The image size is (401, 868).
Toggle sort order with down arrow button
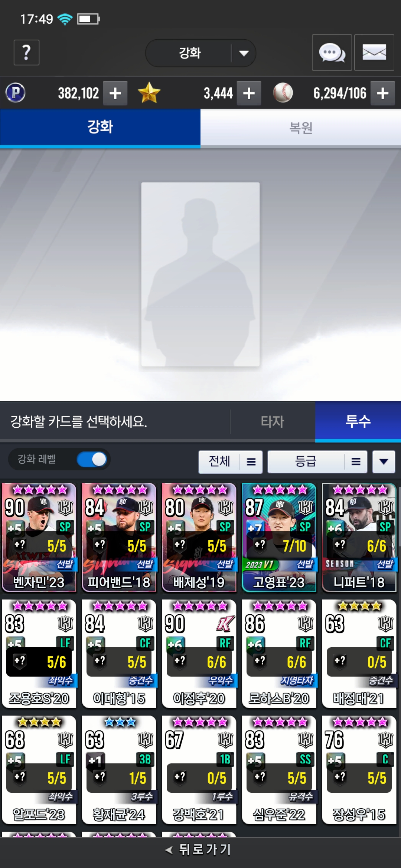coord(384,462)
